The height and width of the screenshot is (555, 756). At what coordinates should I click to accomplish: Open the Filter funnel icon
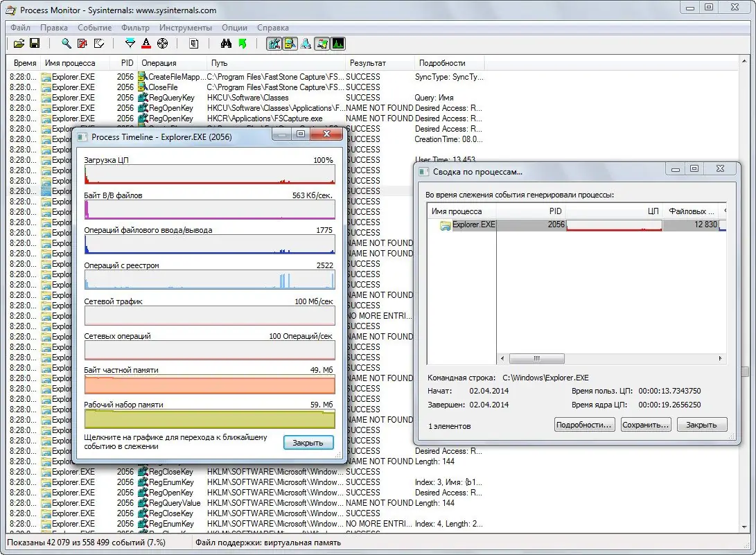pyautogui.click(x=130, y=44)
